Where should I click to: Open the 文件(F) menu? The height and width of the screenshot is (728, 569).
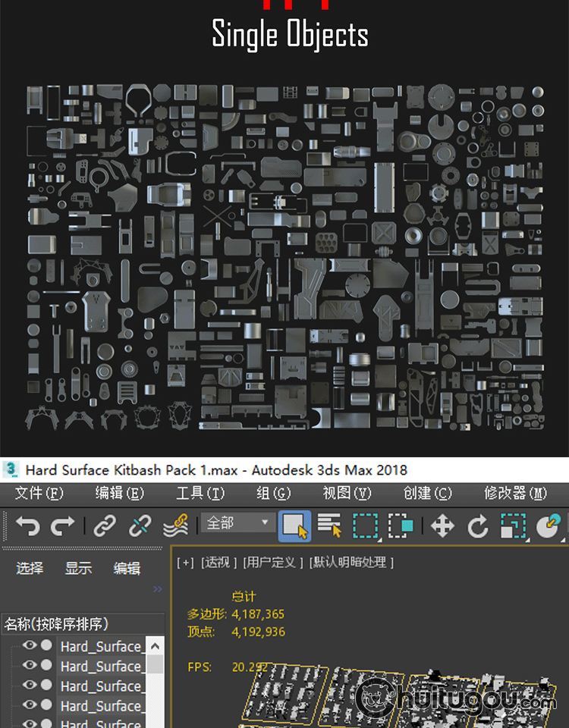coord(39,493)
